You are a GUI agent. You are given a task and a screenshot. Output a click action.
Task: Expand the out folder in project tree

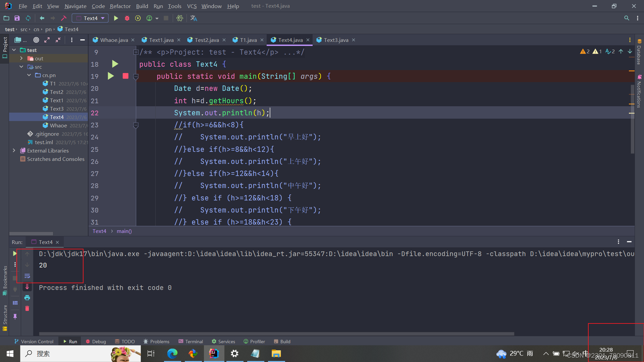coord(21,58)
